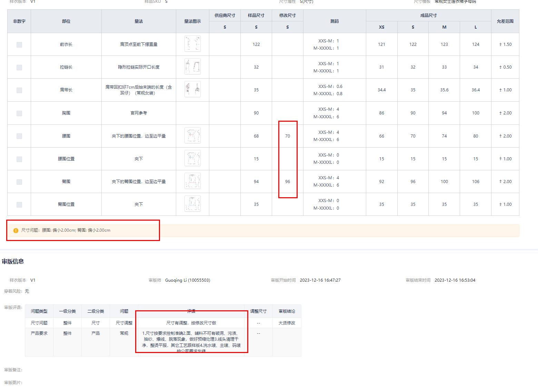Open 臀围 measurement diagram thumbnail
This screenshot has width=538, height=392.
(x=192, y=181)
